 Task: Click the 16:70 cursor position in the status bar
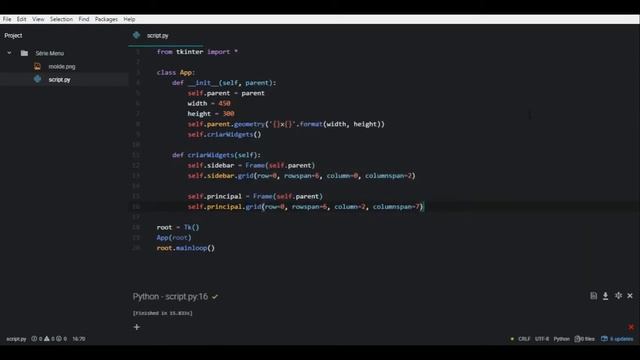pos(79,339)
